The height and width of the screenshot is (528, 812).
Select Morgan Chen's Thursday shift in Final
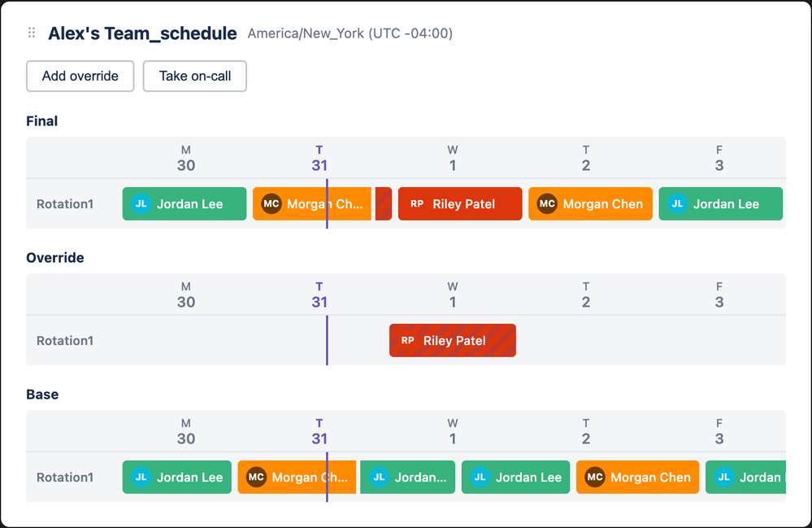[590, 203]
